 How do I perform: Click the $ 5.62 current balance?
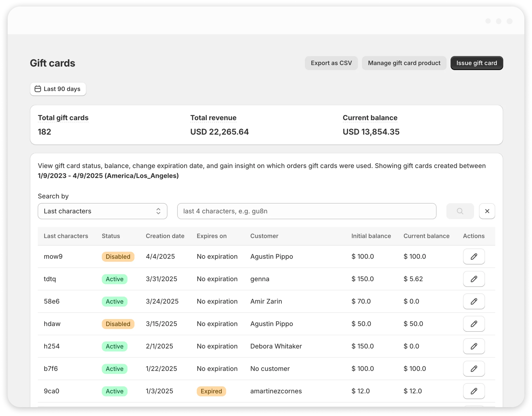pos(413,279)
